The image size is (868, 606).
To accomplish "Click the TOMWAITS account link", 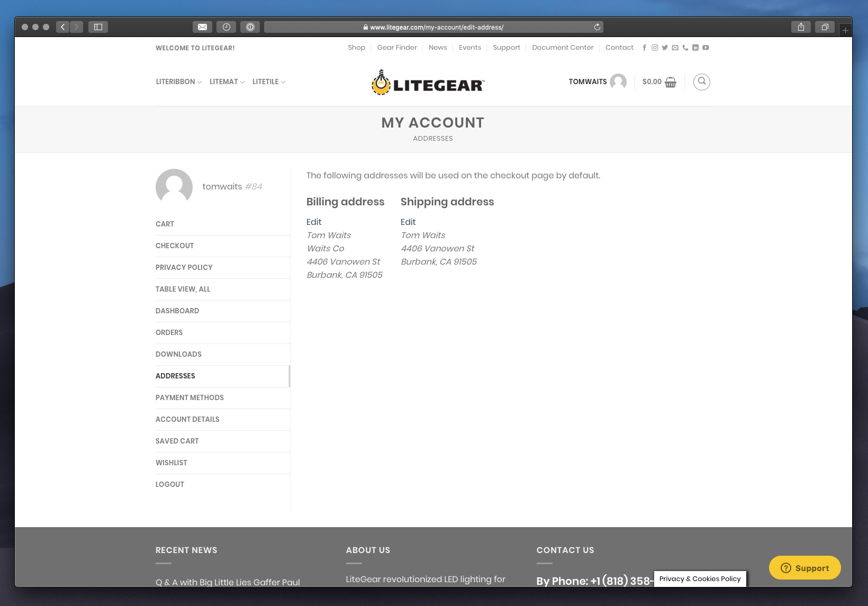I will [587, 82].
